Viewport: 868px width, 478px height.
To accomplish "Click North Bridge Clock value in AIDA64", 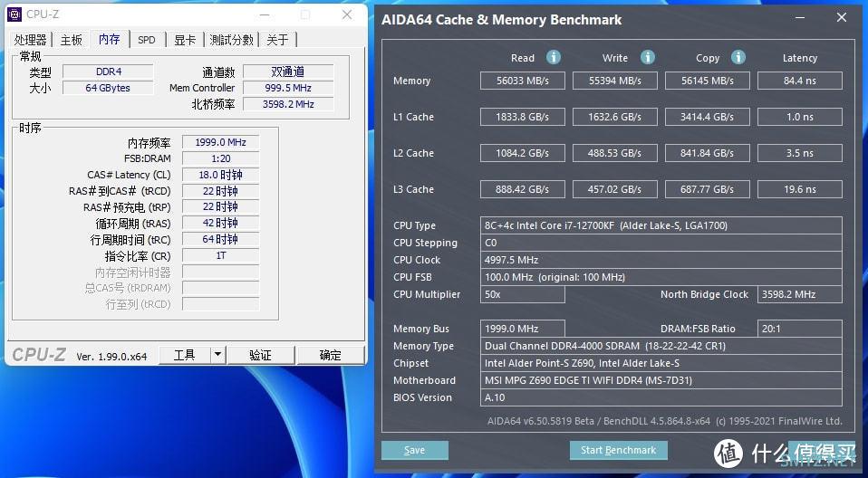I will [800, 294].
